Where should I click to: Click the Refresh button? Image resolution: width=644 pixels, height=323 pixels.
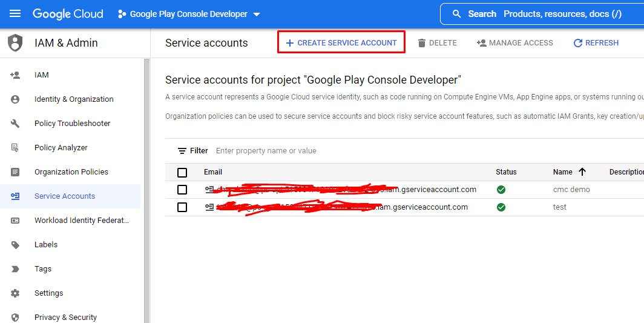(x=596, y=43)
